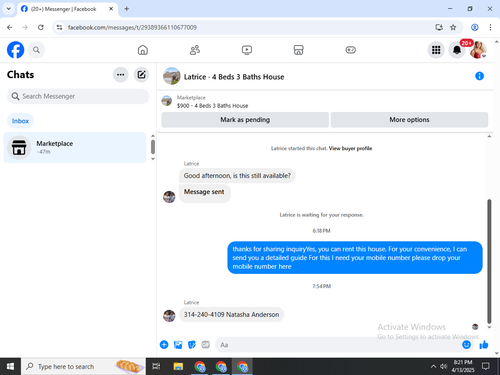Image resolution: width=500 pixels, height=375 pixels.
Task: Click the Aa message input field
Action: 338,345
